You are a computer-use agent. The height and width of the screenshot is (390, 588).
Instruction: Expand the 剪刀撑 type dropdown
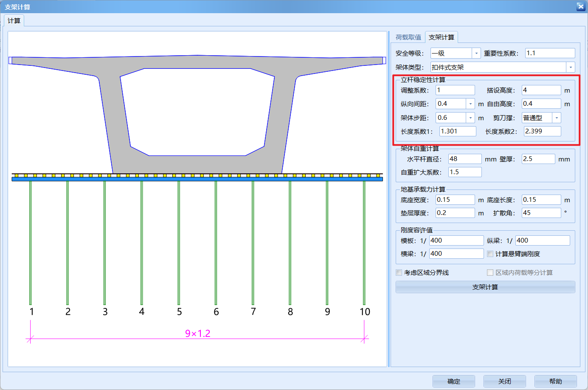[557, 118]
